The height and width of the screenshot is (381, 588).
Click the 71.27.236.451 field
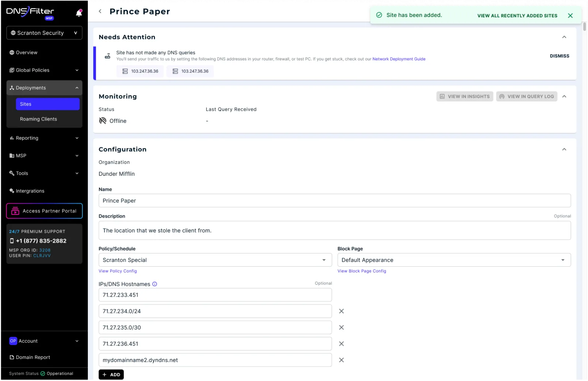click(x=215, y=344)
